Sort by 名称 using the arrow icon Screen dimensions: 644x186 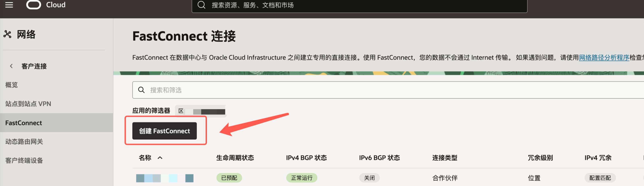point(160,158)
